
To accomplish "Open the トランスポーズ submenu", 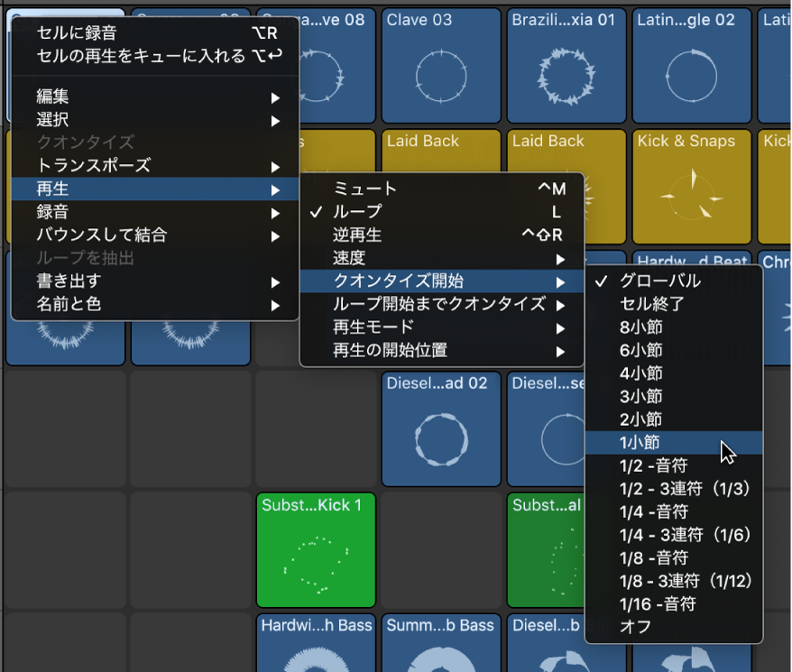I will click(155, 166).
